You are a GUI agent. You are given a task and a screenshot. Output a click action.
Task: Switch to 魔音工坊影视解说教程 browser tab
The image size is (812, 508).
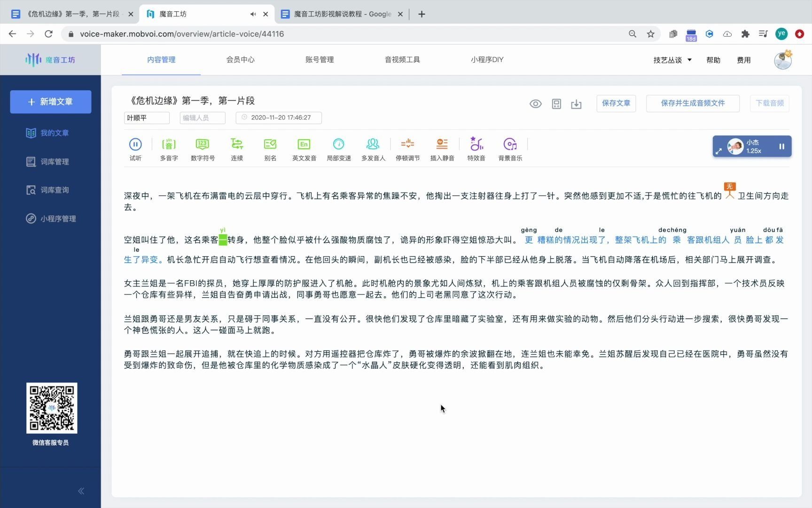[x=343, y=14]
